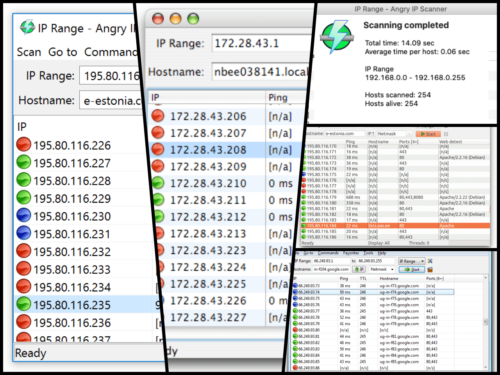Image resolution: width=500 pixels, height=375 pixels.
Task: Click Hostname field showing nbee038141.local
Action: click(261, 72)
